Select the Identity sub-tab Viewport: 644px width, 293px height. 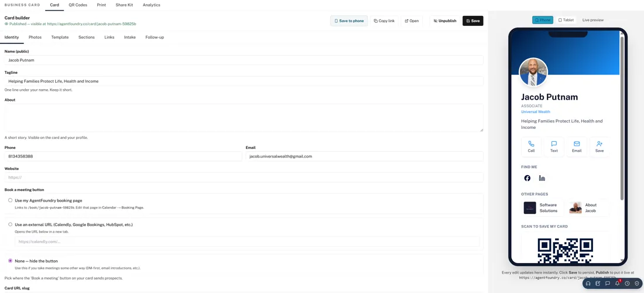[12, 37]
